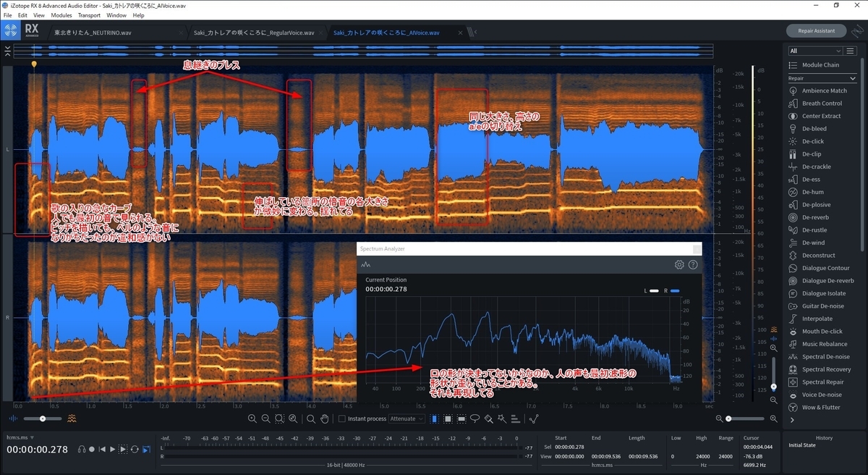This screenshot has height=475, width=868.
Task: Open Spectrum Analyzer settings gear
Action: tap(679, 264)
